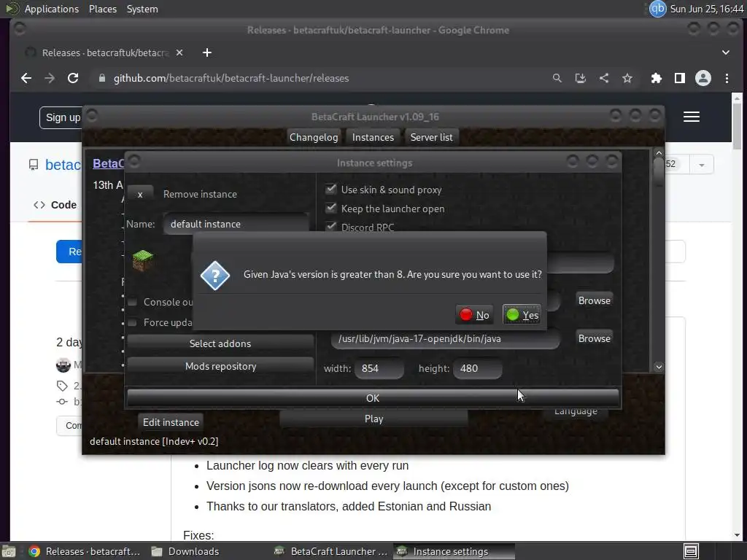Viewport: 747px width, 560px height.
Task: Switch to Downloads taskbar entry
Action: pyautogui.click(x=185, y=551)
